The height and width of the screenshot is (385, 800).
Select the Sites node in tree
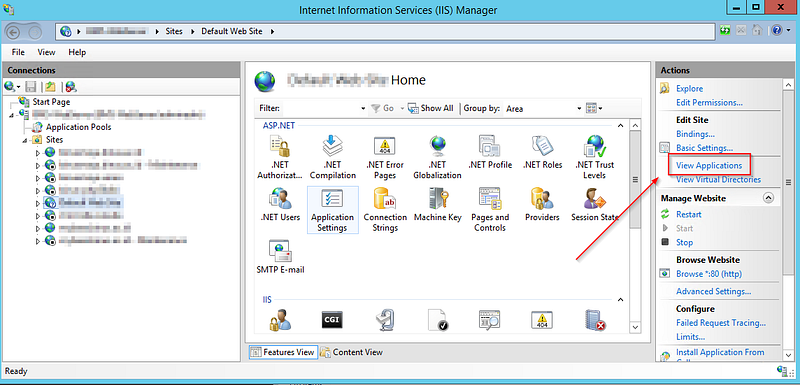pyautogui.click(x=55, y=140)
